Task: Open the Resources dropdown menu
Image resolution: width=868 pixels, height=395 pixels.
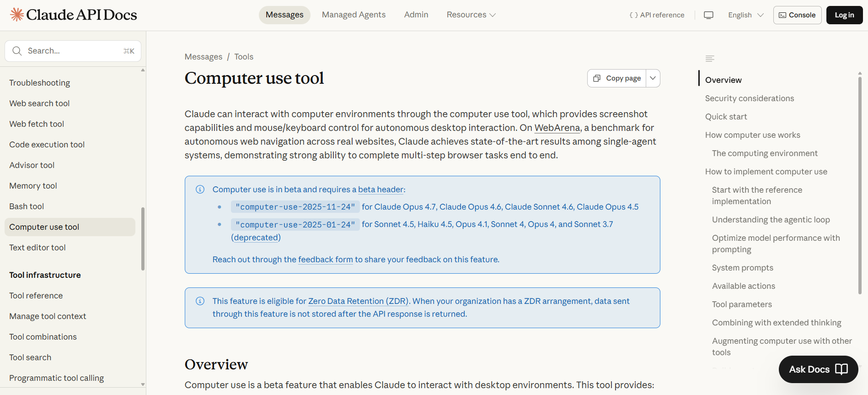Action: 471,15
